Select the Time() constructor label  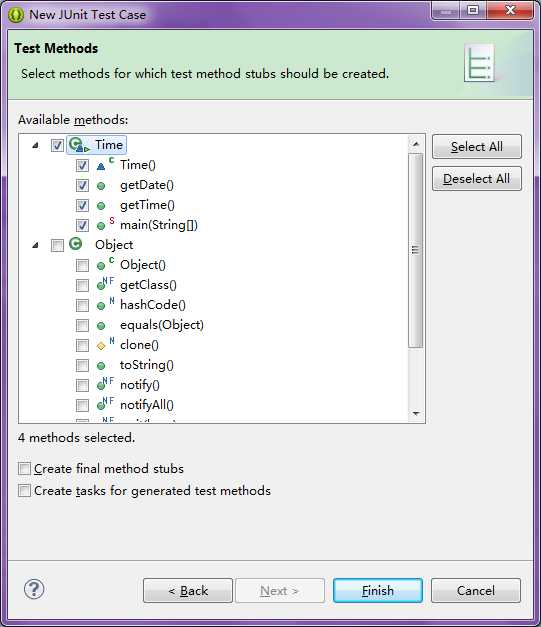click(138, 165)
